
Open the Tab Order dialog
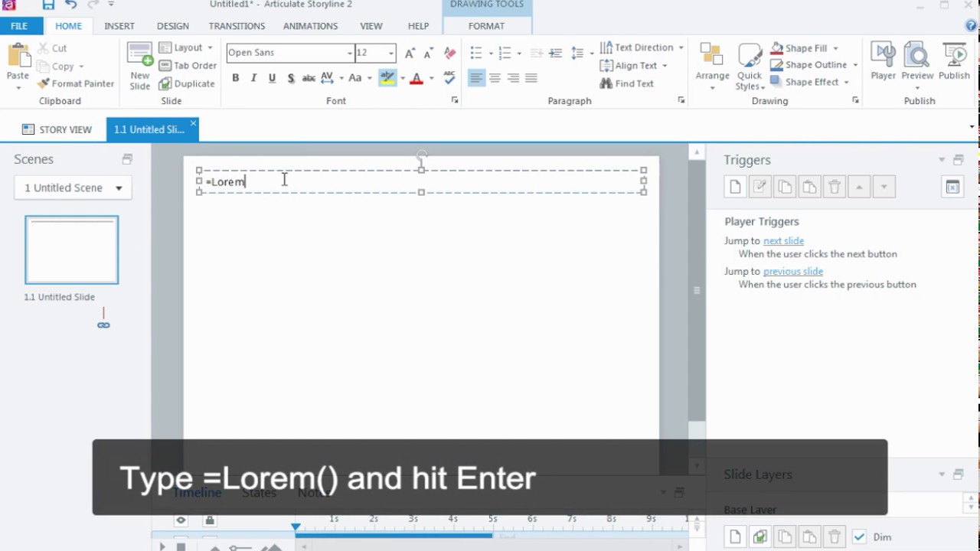[x=188, y=66]
